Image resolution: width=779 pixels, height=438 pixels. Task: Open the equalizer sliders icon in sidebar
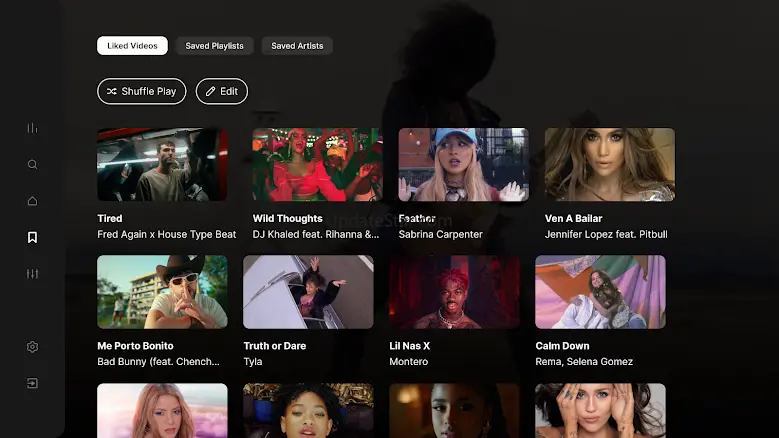pyautogui.click(x=32, y=274)
